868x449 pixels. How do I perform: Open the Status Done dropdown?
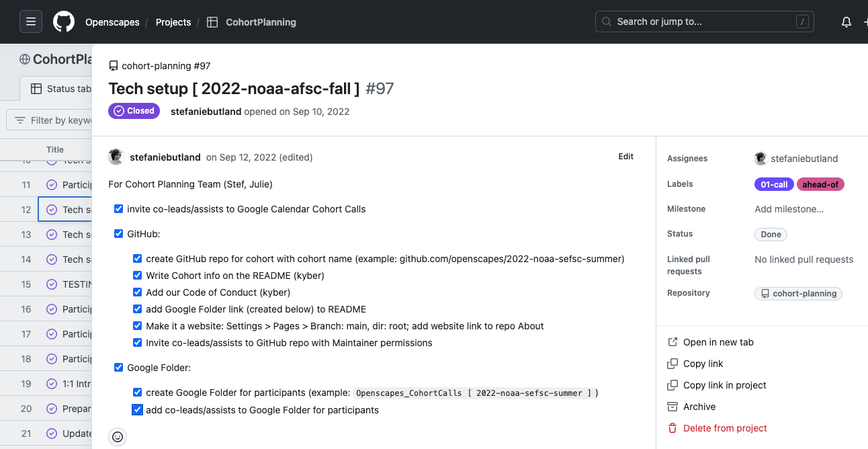[771, 235]
